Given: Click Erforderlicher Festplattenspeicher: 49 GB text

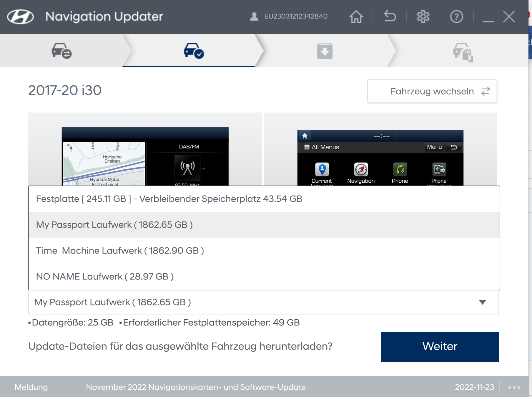Looking at the screenshot, I should tap(211, 322).
